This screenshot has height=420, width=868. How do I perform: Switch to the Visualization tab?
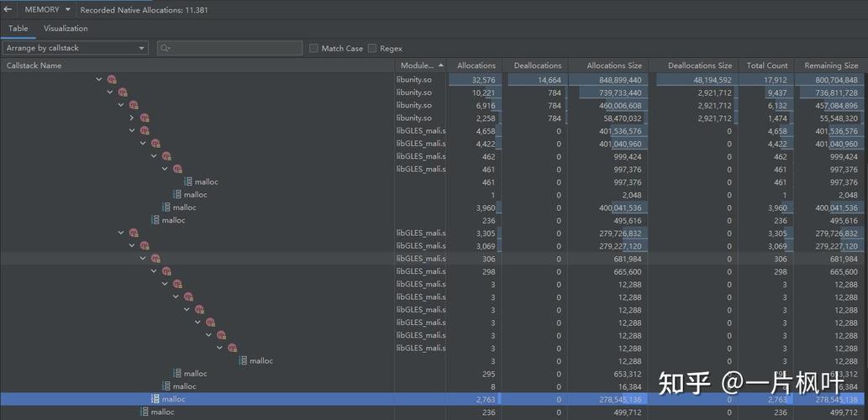pyautogui.click(x=66, y=29)
